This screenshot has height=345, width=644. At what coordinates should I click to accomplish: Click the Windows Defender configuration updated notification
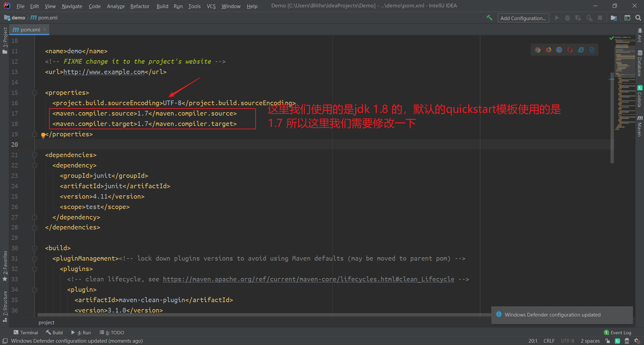(x=562, y=315)
